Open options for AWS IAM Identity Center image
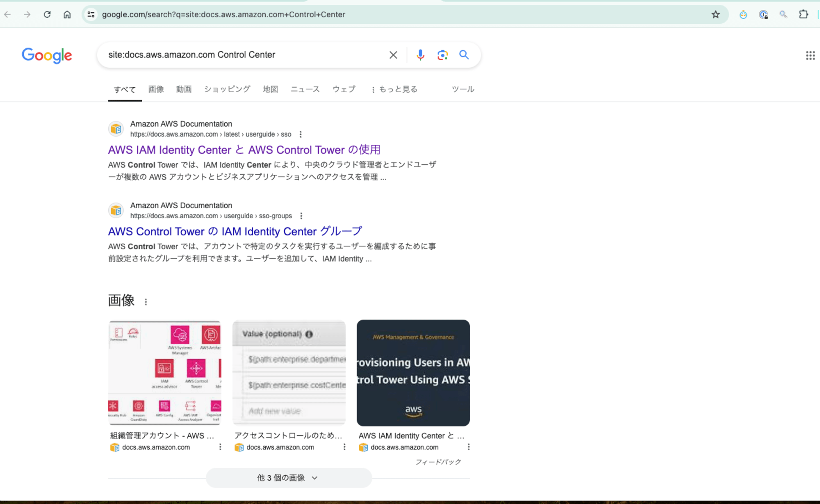The image size is (820, 504). click(469, 447)
